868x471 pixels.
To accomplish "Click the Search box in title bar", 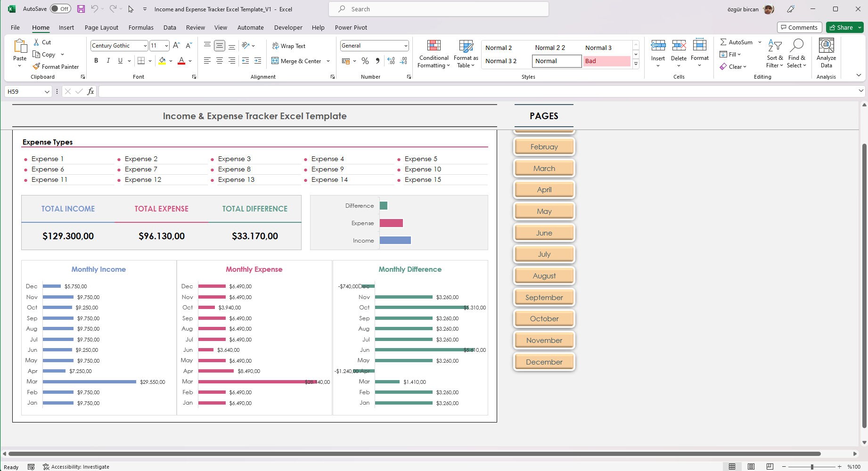I will 439,9.
